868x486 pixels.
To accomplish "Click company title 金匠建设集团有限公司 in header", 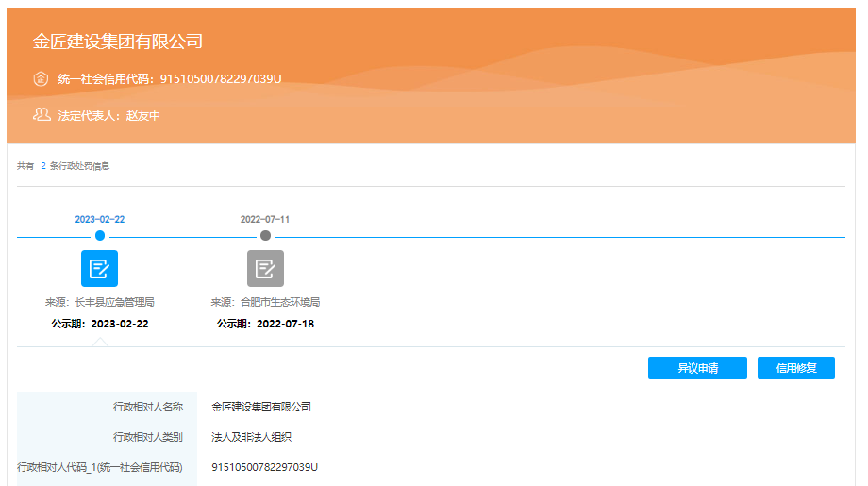I will click(117, 42).
